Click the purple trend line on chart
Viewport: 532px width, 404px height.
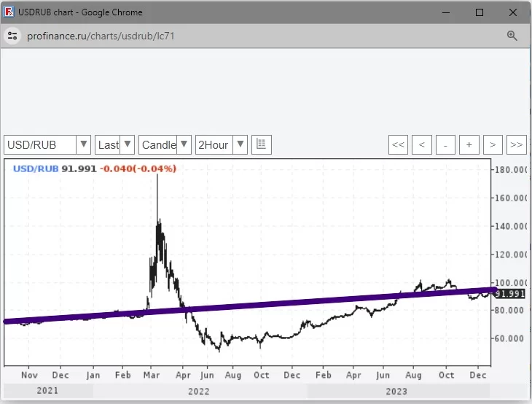(x=248, y=306)
